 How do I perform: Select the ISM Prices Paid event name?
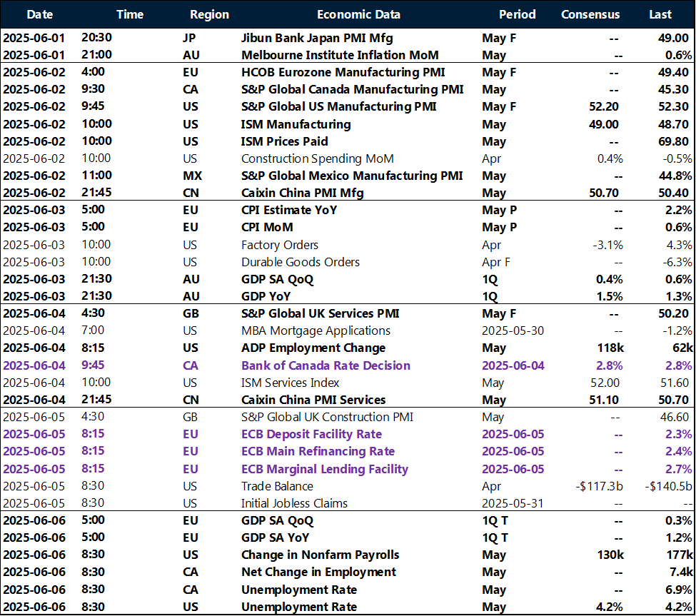(x=284, y=141)
